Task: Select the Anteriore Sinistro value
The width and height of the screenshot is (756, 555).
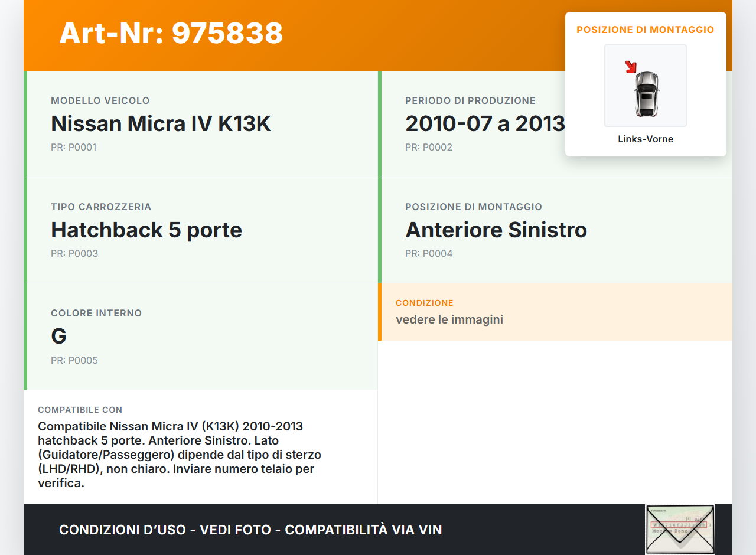Action: click(x=496, y=230)
